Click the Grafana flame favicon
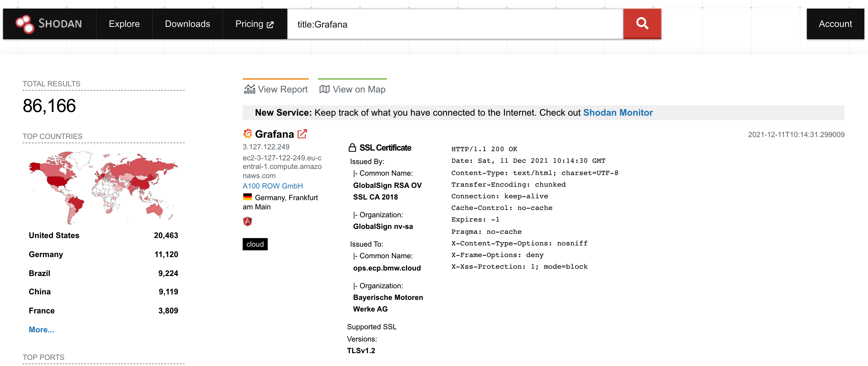Image resolution: width=868 pixels, height=366 pixels. click(248, 134)
